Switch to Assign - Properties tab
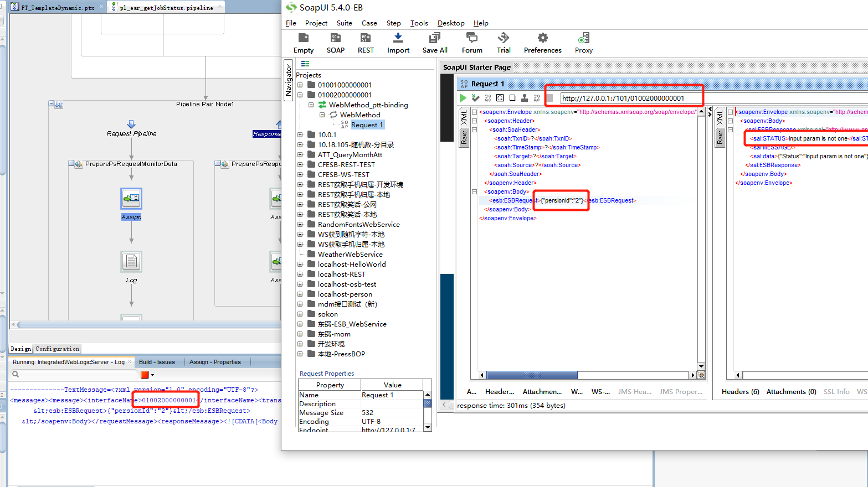This screenshot has height=487, width=868. pos(215,362)
